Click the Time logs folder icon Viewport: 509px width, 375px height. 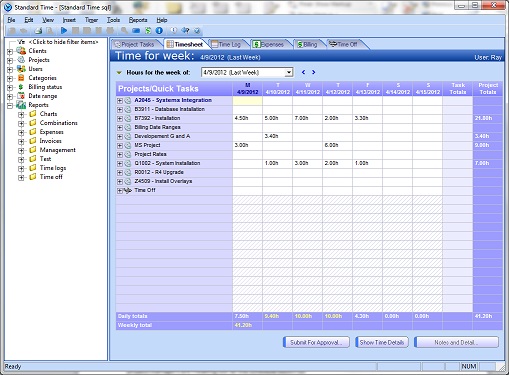tap(33, 168)
